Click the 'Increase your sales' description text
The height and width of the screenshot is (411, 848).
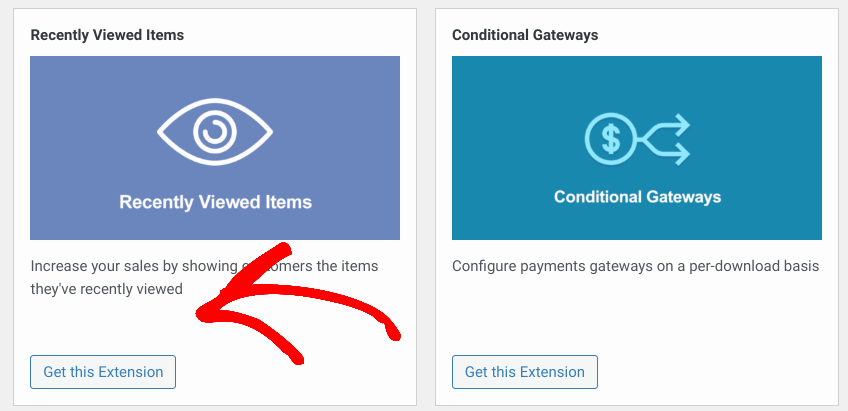(204, 277)
